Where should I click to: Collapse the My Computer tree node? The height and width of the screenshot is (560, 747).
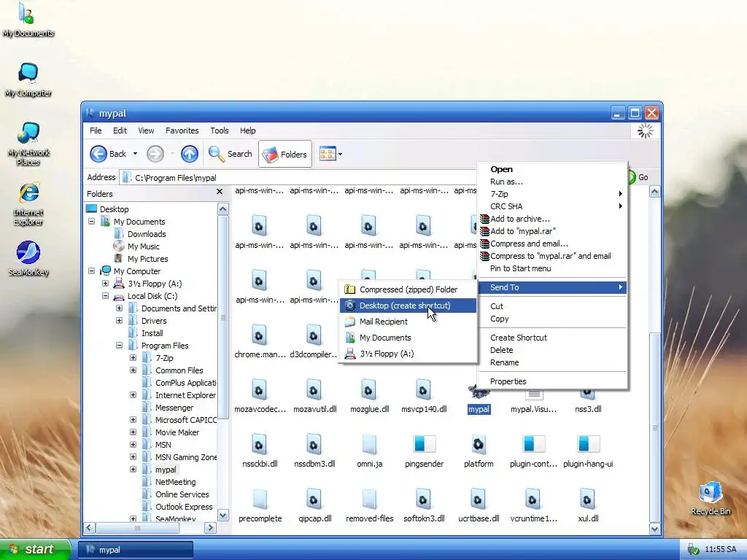(91, 271)
